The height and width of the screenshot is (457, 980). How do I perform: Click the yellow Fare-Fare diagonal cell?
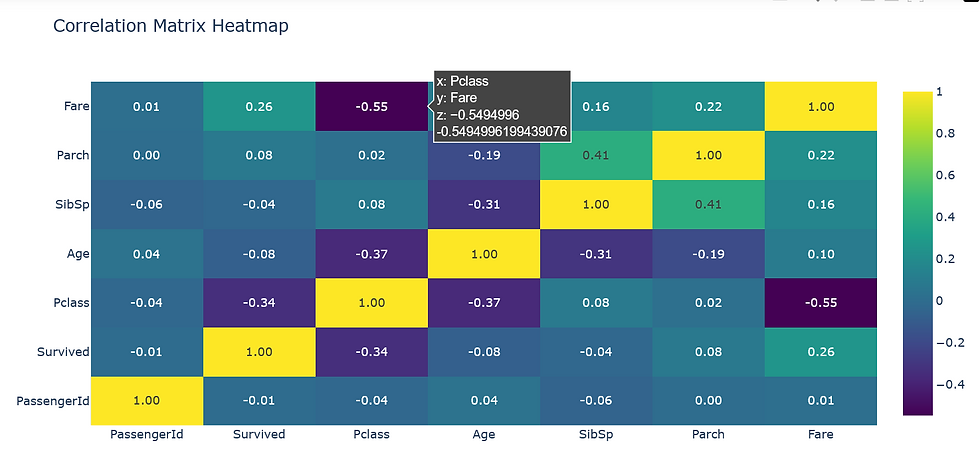point(820,106)
